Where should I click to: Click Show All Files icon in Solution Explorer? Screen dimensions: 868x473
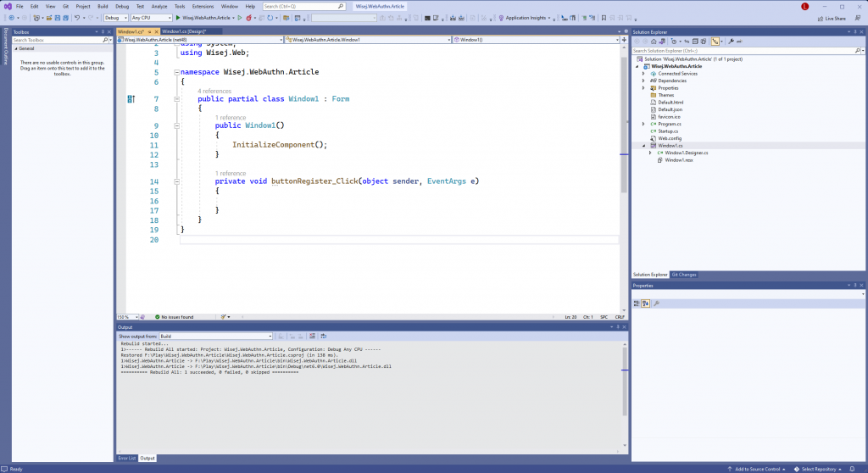point(704,42)
